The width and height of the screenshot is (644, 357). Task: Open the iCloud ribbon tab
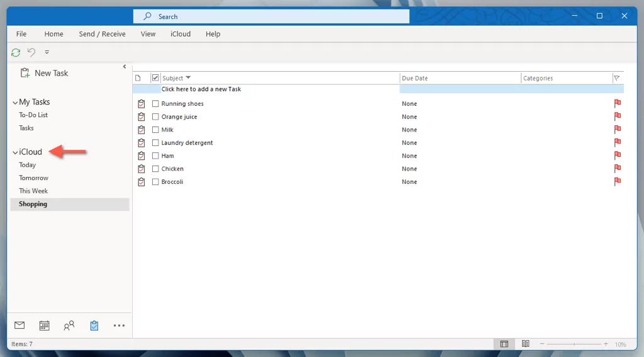pos(180,34)
